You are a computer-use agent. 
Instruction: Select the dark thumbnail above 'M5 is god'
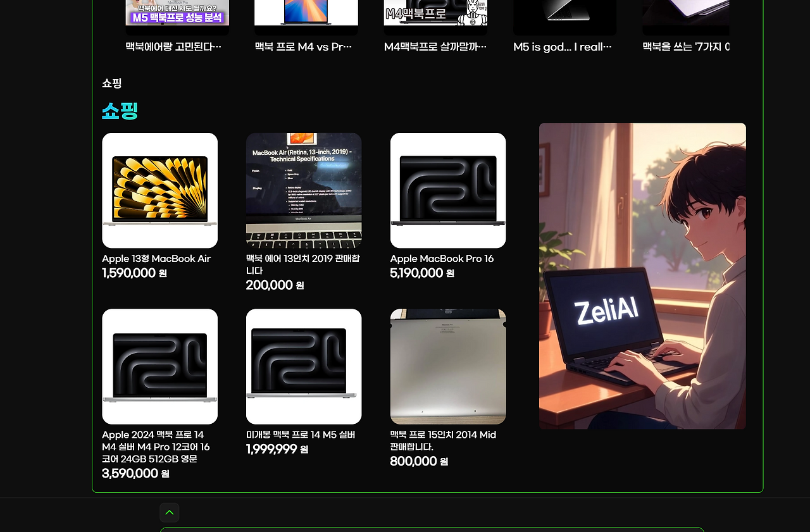(564, 18)
